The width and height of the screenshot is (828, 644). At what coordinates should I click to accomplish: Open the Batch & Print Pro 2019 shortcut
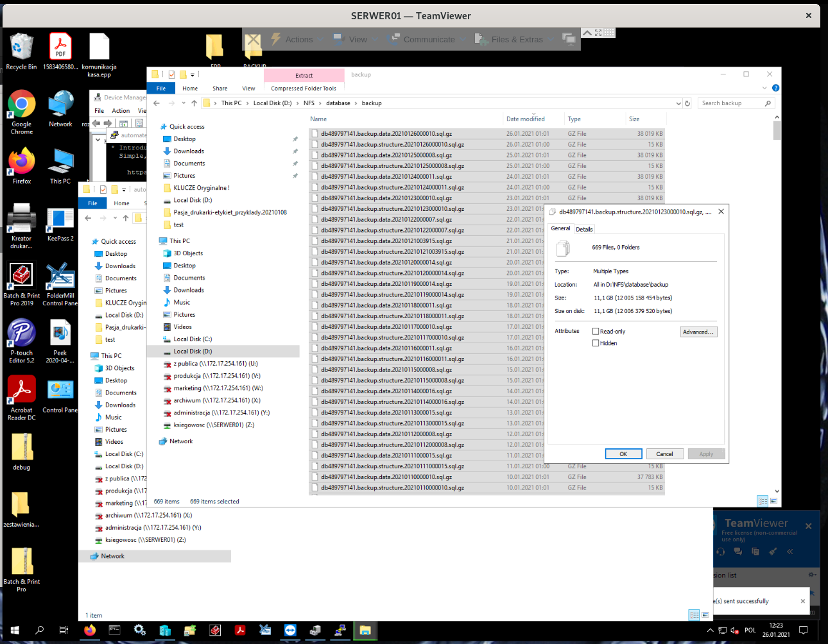pos(21,284)
